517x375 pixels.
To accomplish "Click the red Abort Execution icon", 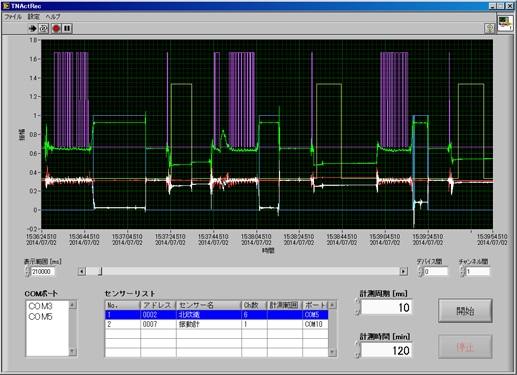I will (x=56, y=29).
